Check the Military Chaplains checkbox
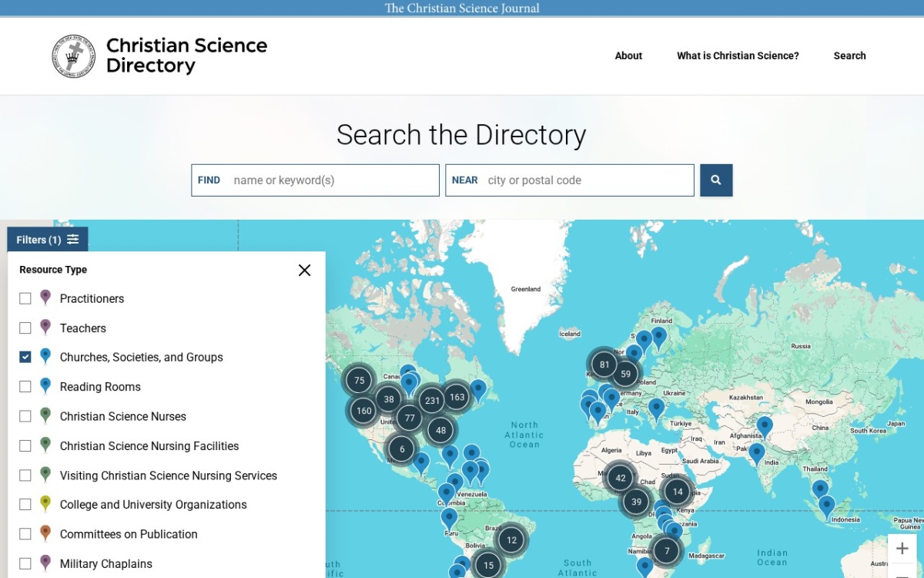This screenshot has width=924, height=578. [x=25, y=563]
